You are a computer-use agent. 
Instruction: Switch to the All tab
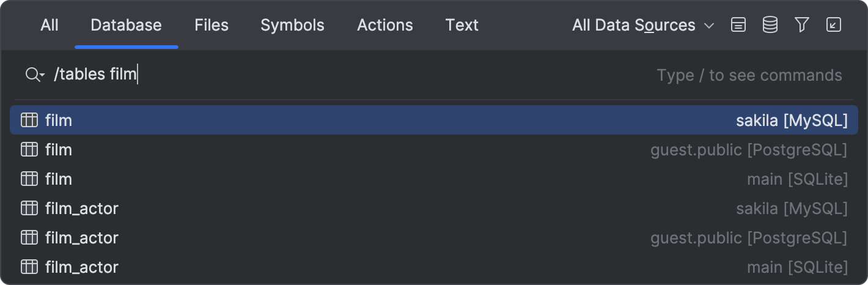point(50,25)
